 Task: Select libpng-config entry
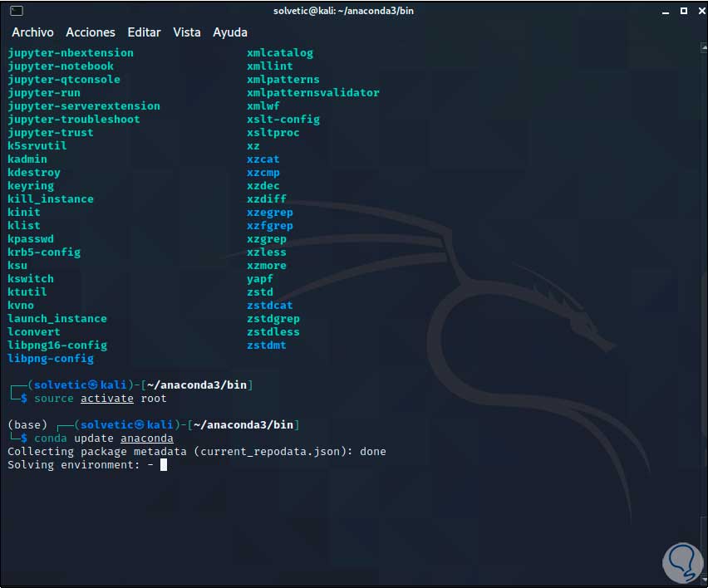point(51,359)
